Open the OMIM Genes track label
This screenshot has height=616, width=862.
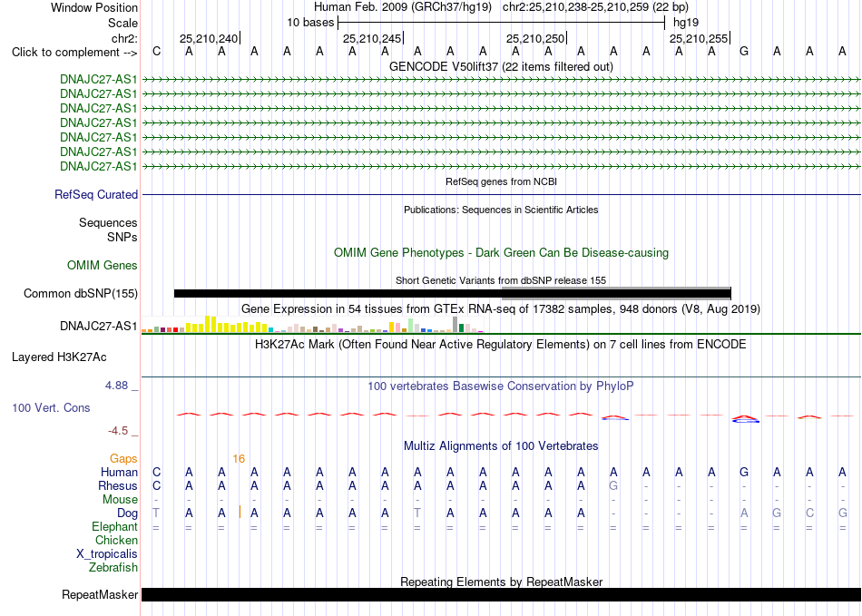pos(103,266)
